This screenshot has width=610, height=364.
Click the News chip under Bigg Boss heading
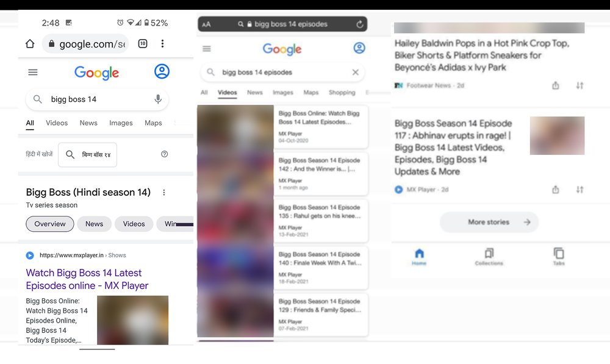(94, 224)
